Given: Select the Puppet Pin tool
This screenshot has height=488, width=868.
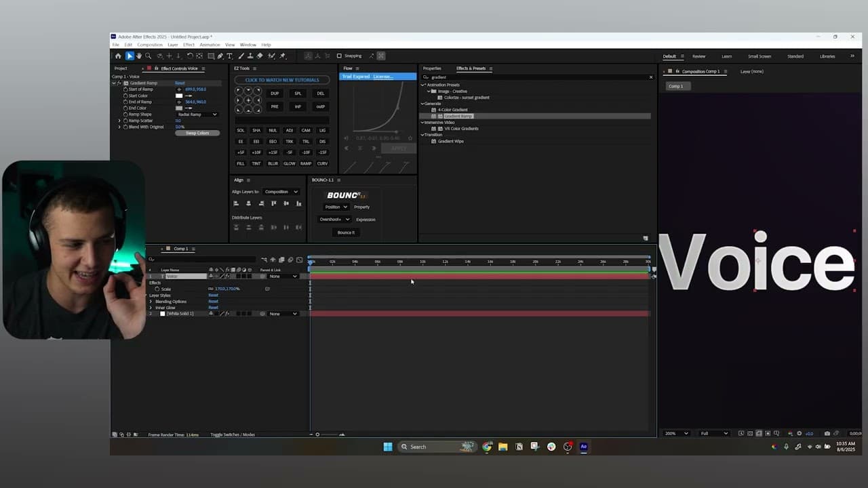Looking at the screenshot, I should (x=283, y=56).
